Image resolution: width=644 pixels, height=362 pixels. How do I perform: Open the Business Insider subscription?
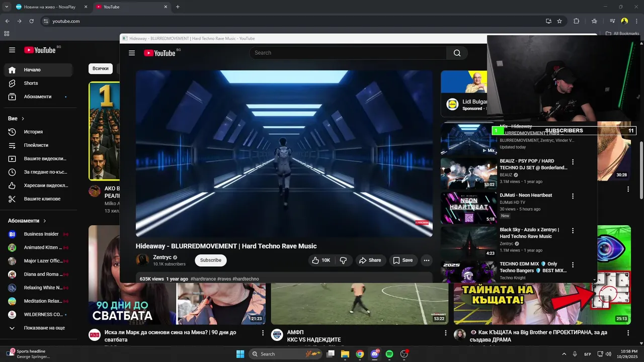(x=38, y=234)
